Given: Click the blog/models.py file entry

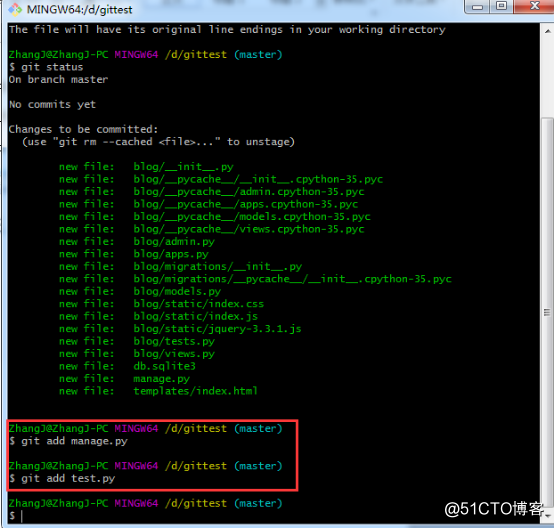Looking at the screenshot, I should [140, 292].
